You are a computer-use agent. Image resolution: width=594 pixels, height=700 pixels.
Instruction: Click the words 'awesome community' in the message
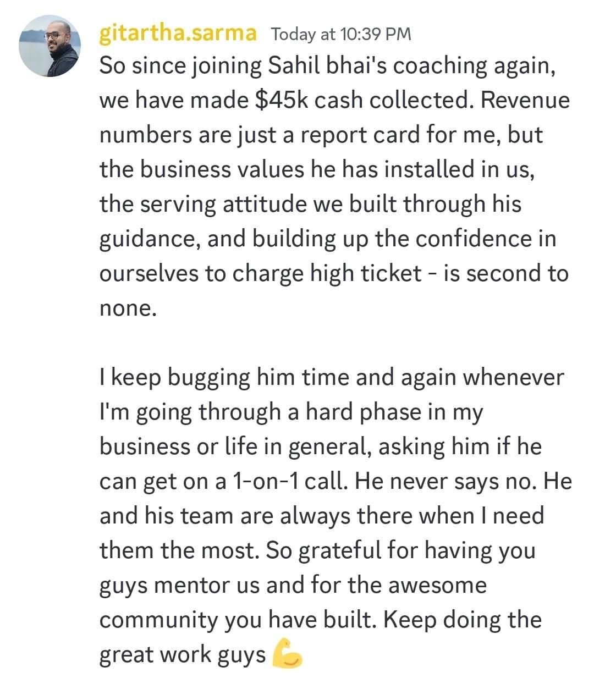pos(437,585)
